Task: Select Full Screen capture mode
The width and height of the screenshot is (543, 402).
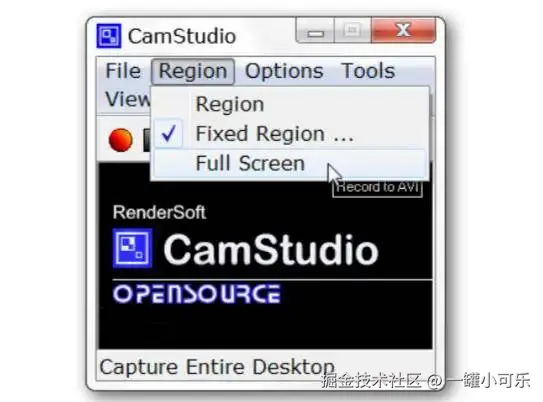Action: tap(290, 163)
